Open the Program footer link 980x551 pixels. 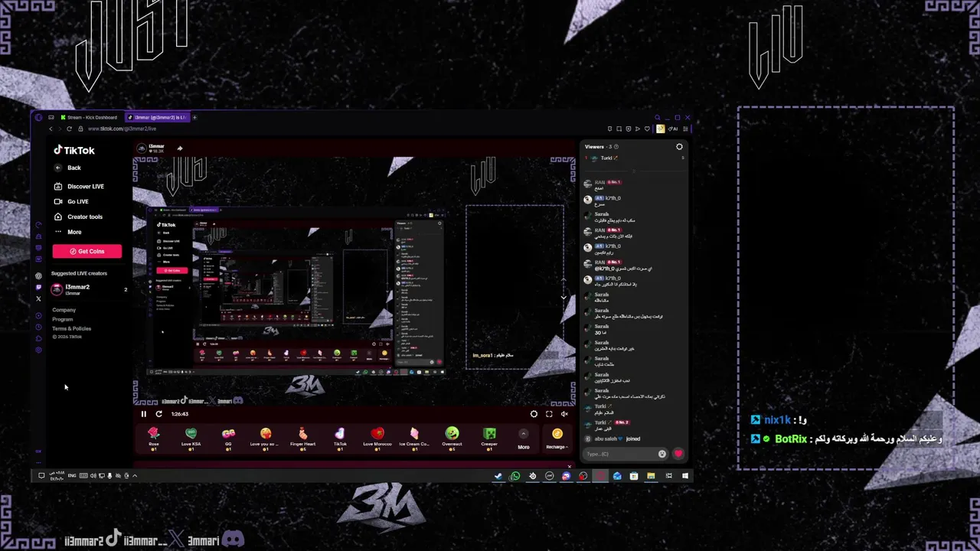pos(63,319)
